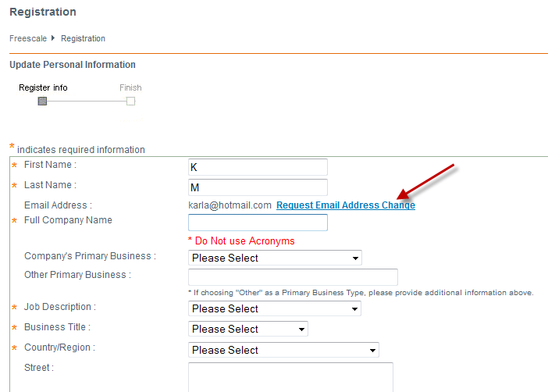Click the Other Primary Business field
Viewport: 548px width, 392px height.
coord(293,277)
